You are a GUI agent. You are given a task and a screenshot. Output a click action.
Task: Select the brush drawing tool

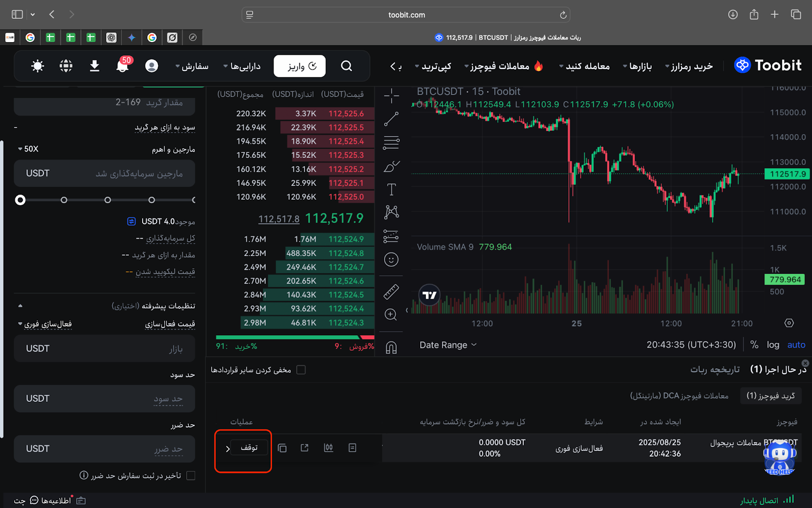(391, 166)
